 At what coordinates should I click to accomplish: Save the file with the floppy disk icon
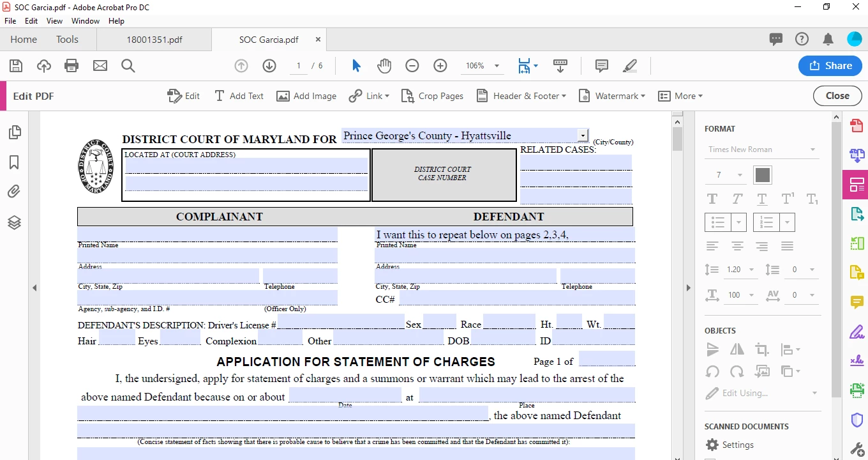(x=16, y=66)
